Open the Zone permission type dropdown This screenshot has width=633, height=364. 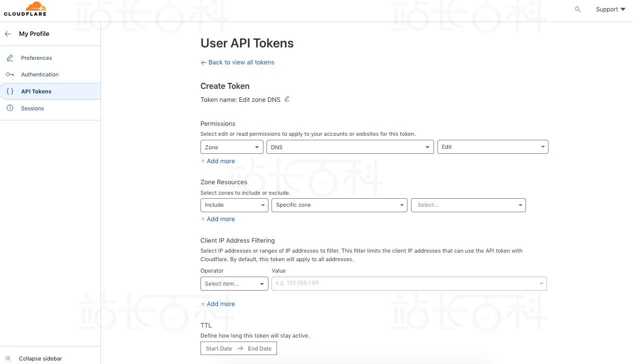pos(232,147)
